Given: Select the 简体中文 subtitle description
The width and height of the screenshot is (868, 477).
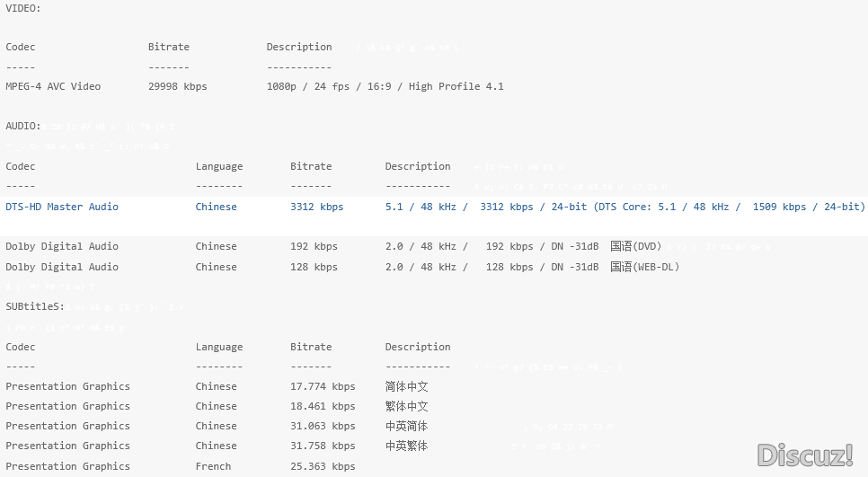Looking at the screenshot, I should tap(406, 387).
